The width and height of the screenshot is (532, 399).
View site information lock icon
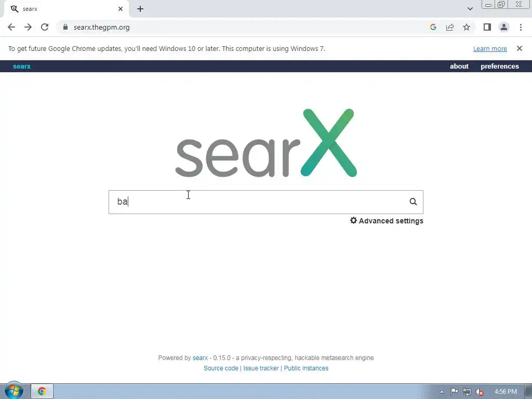click(65, 27)
